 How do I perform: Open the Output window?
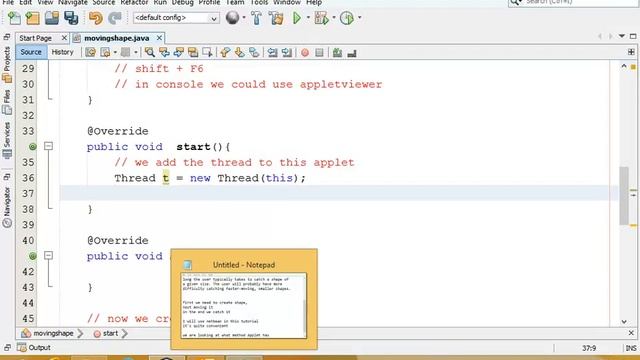pos(34,348)
